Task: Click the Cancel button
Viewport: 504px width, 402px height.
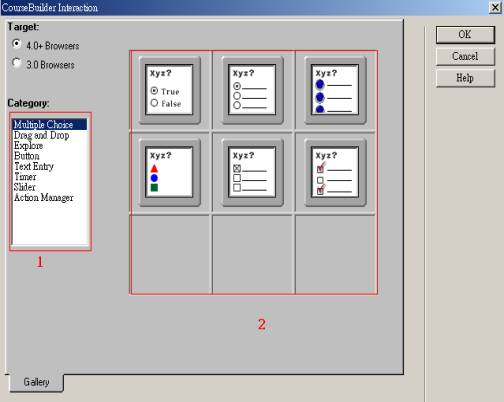Action: (x=465, y=56)
